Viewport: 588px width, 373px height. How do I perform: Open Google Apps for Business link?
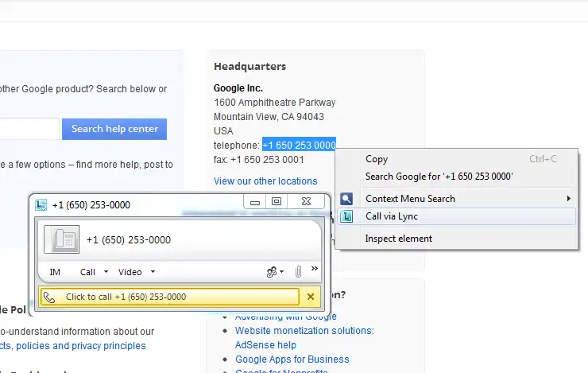292,359
